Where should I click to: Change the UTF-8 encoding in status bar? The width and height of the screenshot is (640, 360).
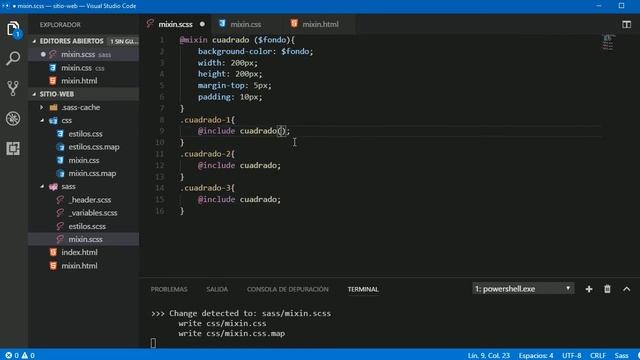pos(571,356)
